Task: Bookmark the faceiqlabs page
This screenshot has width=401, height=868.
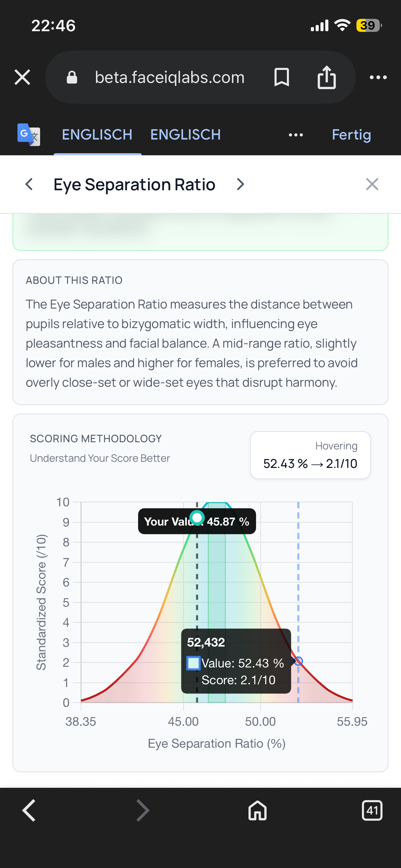Action: pos(282,77)
